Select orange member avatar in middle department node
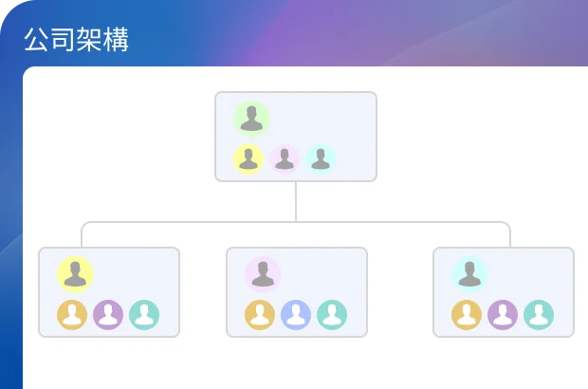 click(x=260, y=315)
